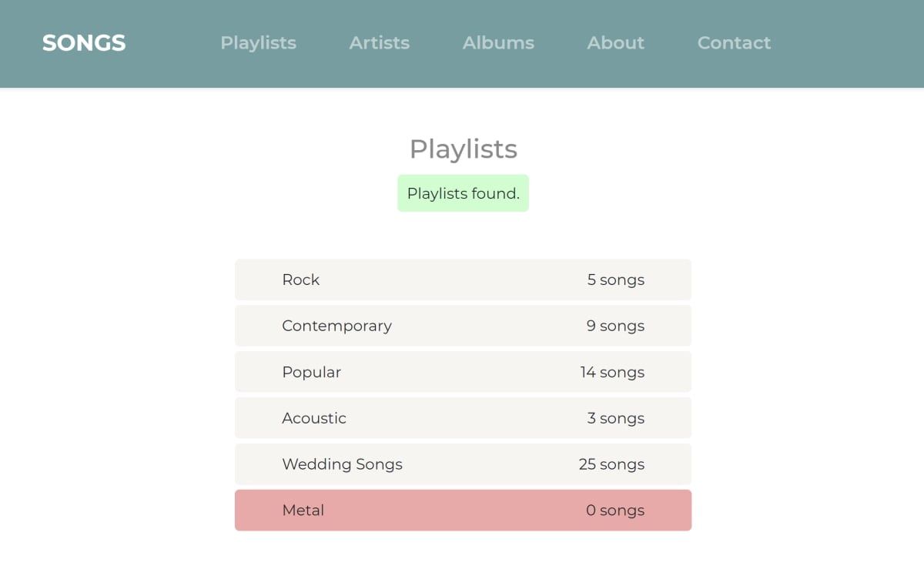Select the Contemporary playlist name
The image size is (924, 569).
point(336,326)
